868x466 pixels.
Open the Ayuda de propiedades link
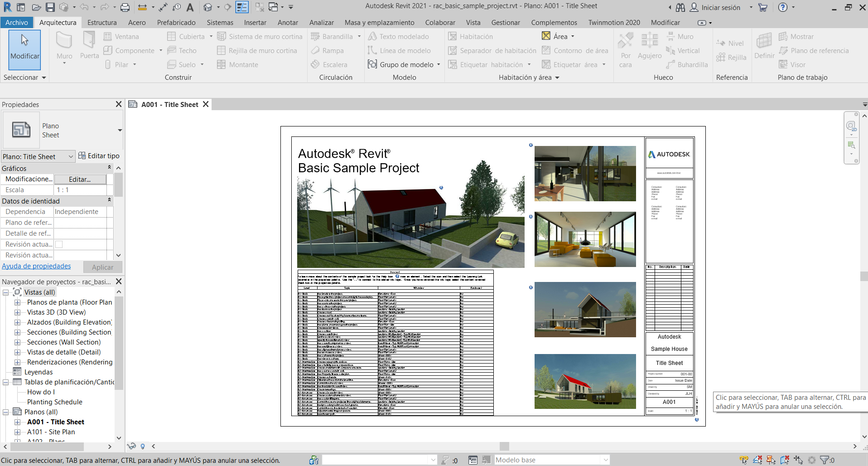[36, 266]
